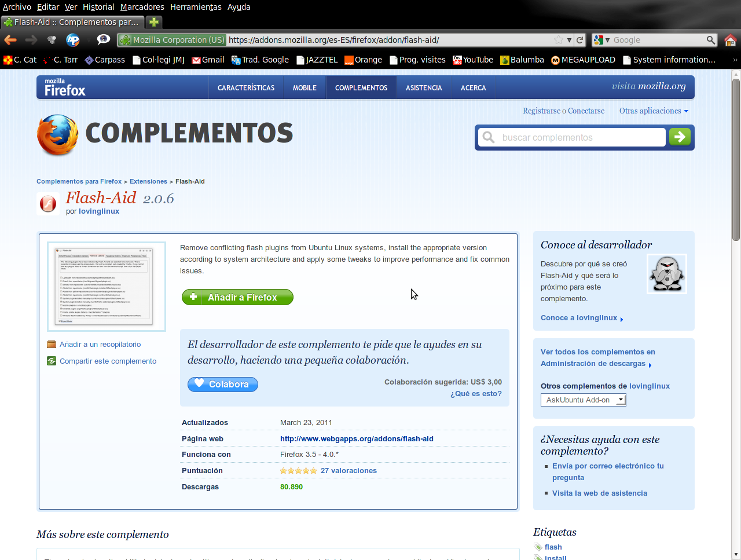Open the Col·legi JMJ bookmark
The height and width of the screenshot is (560, 741).
coord(159,60)
